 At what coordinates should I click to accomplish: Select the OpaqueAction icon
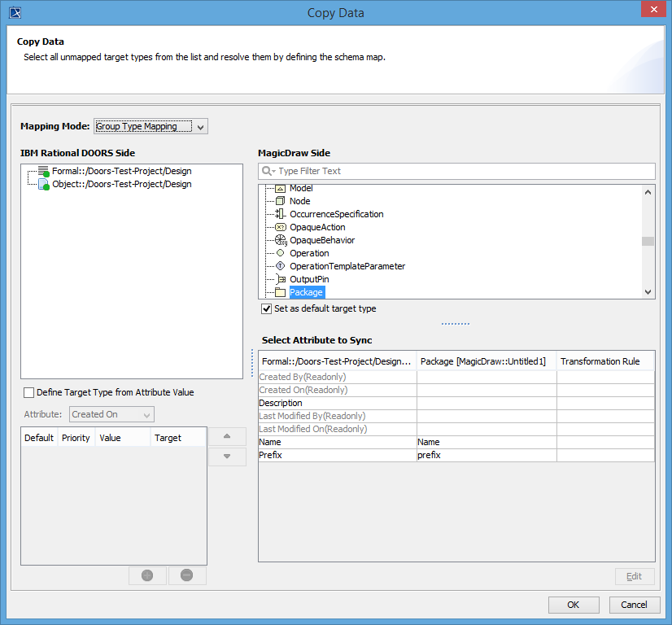[x=281, y=227]
